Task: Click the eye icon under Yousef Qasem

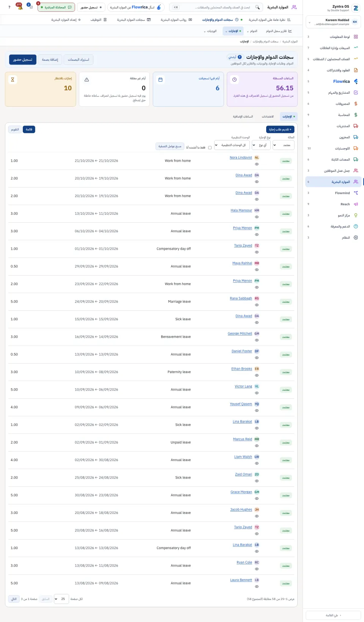Action: point(257,411)
